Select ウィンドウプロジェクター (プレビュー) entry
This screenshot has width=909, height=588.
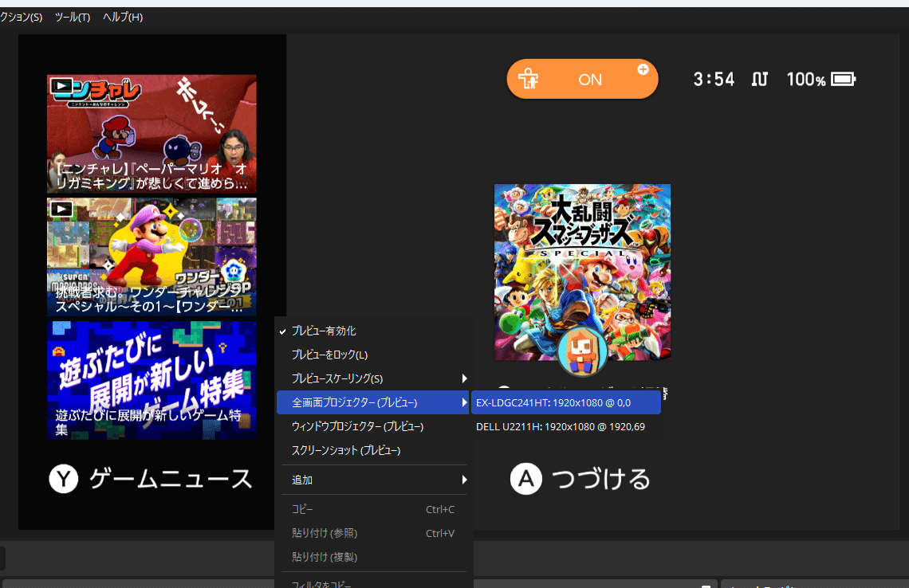[x=372, y=425]
